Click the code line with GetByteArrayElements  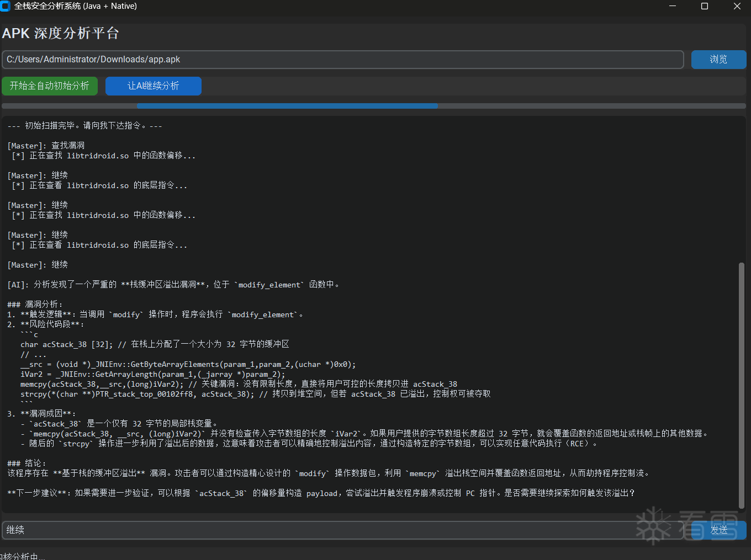click(x=188, y=364)
